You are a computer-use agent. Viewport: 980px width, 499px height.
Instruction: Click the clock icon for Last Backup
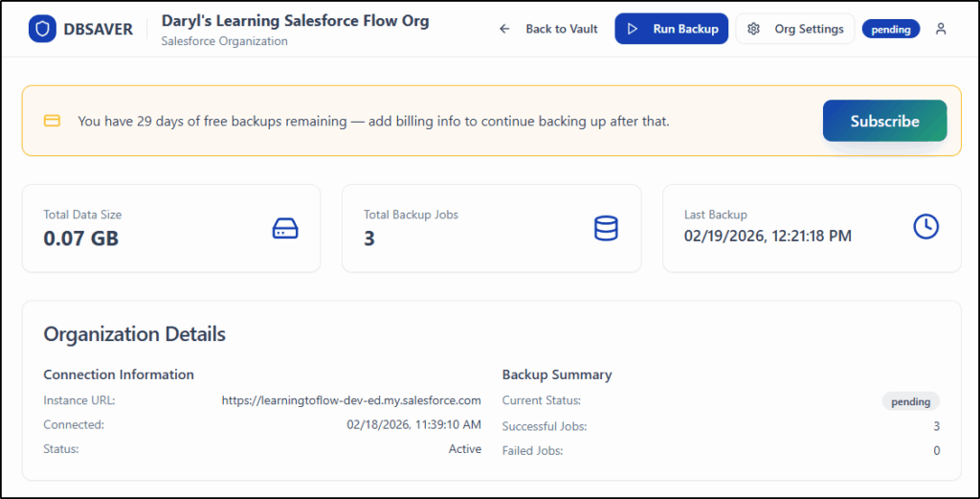click(925, 227)
